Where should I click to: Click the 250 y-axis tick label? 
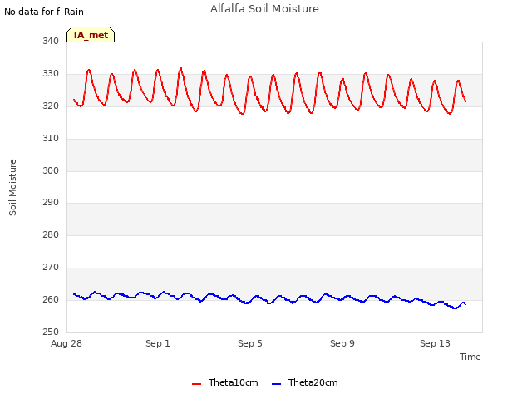pyautogui.click(x=51, y=332)
